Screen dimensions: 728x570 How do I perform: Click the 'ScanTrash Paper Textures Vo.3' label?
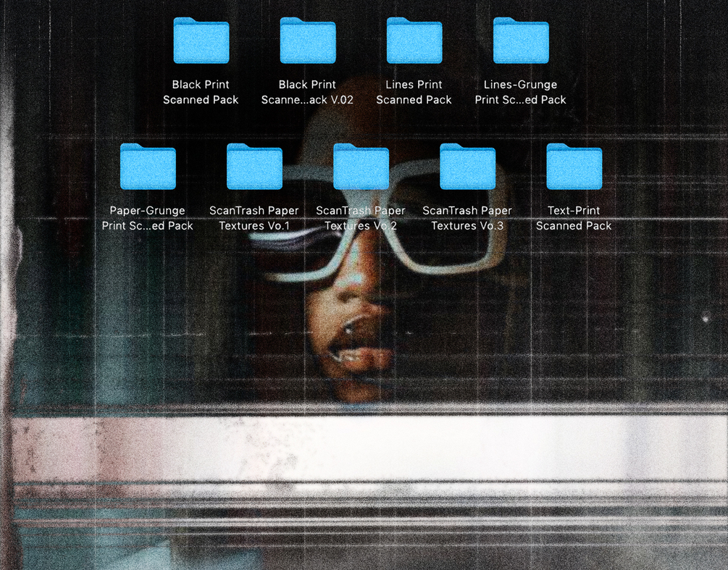coord(467,218)
